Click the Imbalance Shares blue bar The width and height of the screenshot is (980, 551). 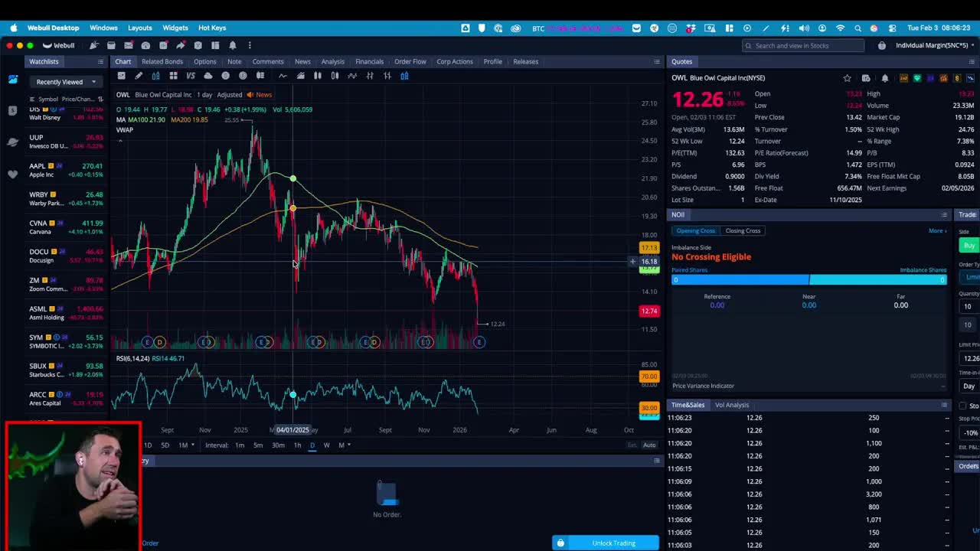tap(878, 280)
